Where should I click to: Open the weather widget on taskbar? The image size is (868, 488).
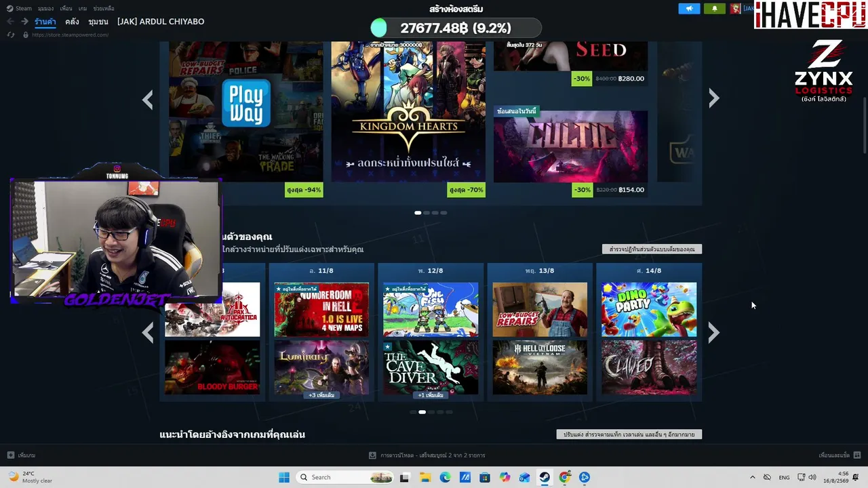30,477
